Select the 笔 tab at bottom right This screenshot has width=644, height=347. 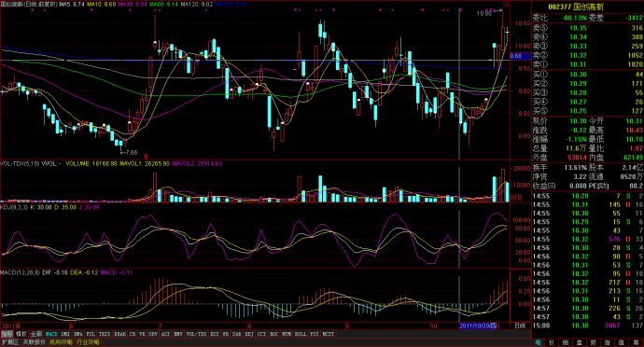click(x=538, y=343)
